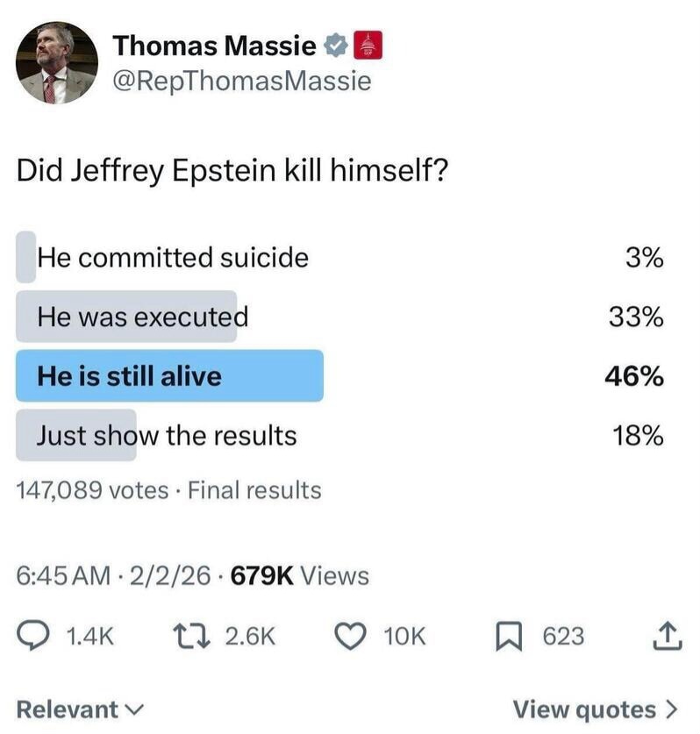Select the 'He committed suicide' poll option
This screenshot has height=734, width=700.
tap(173, 258)
